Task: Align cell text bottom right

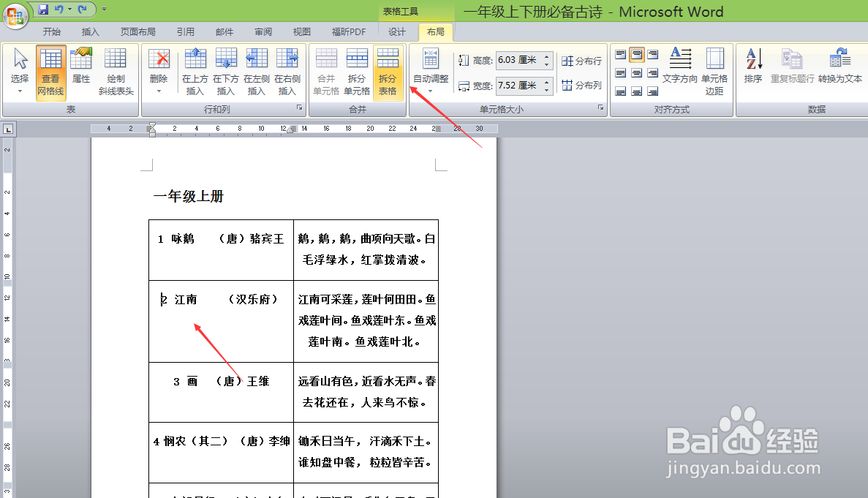Action: 653,91
